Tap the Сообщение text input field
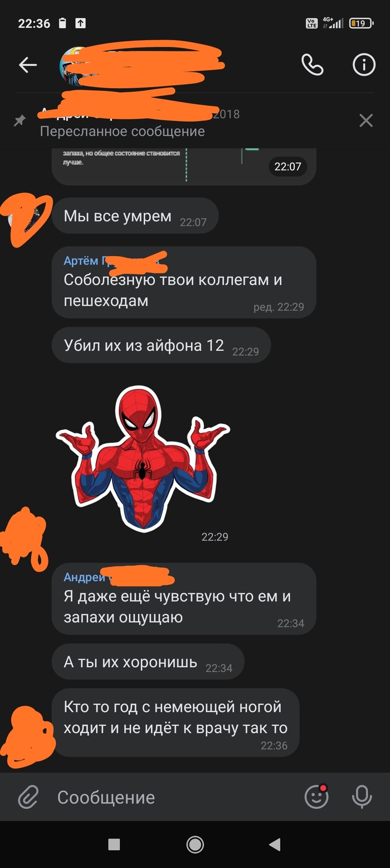The width and height of the screenshot is (390, 868). [x=173, y=797]
